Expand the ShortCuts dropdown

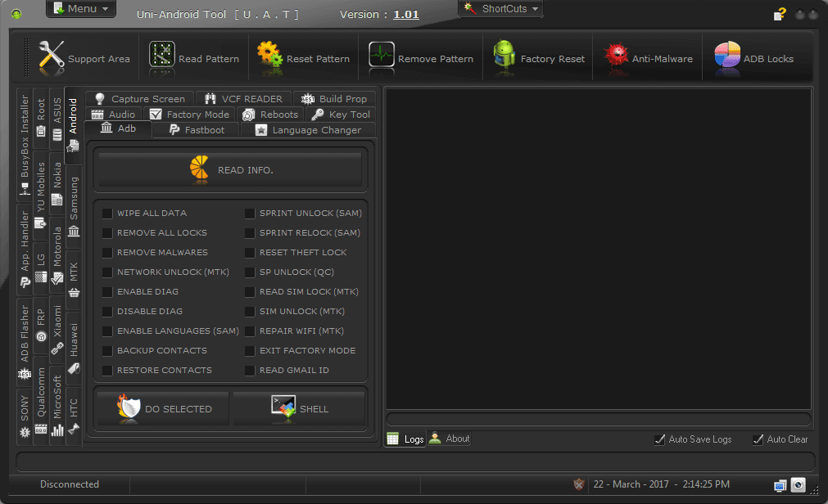coord(500,8)
